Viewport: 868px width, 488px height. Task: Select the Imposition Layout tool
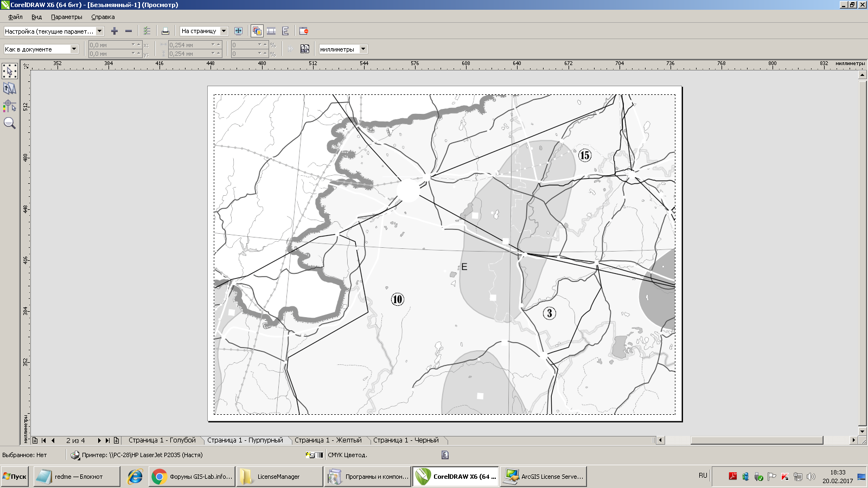point(10,88)
